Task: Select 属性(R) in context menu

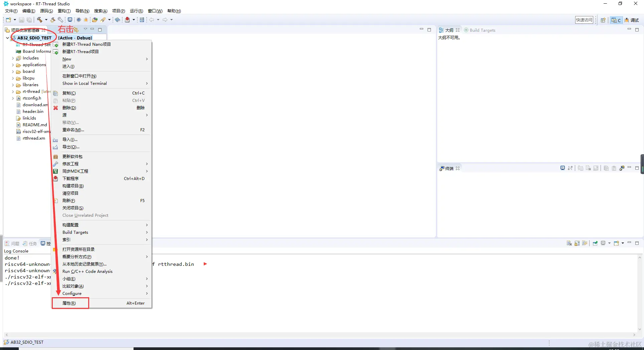Action: (102, 303)
